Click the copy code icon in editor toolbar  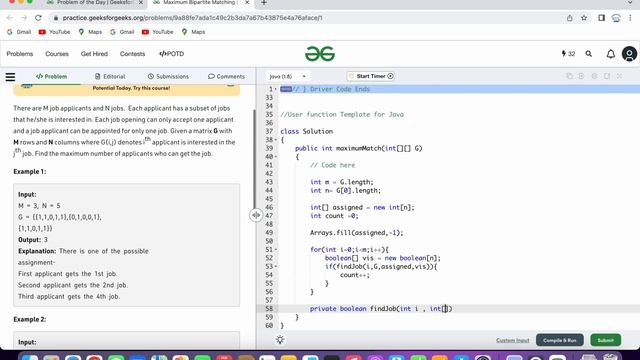coord(569,76)
